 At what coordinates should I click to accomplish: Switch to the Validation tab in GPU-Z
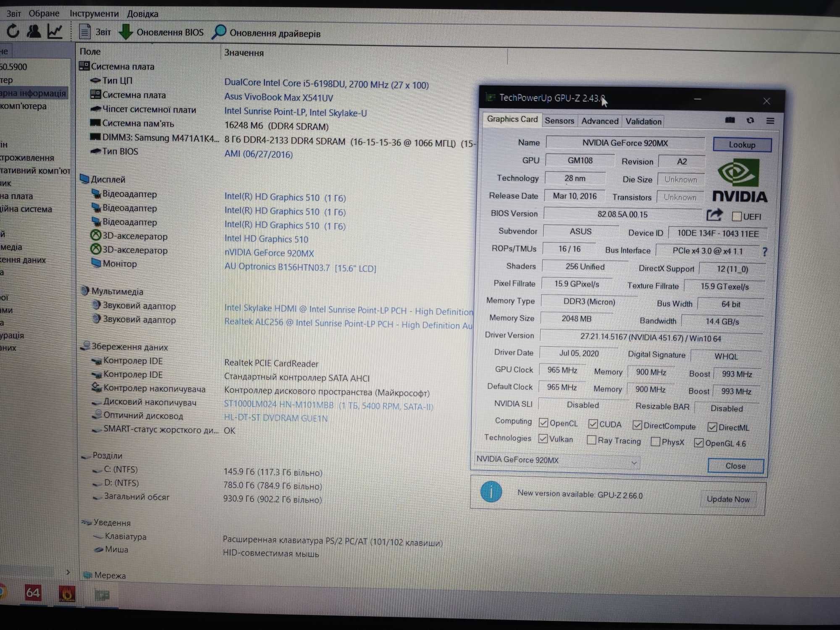(x=643, y=121)
